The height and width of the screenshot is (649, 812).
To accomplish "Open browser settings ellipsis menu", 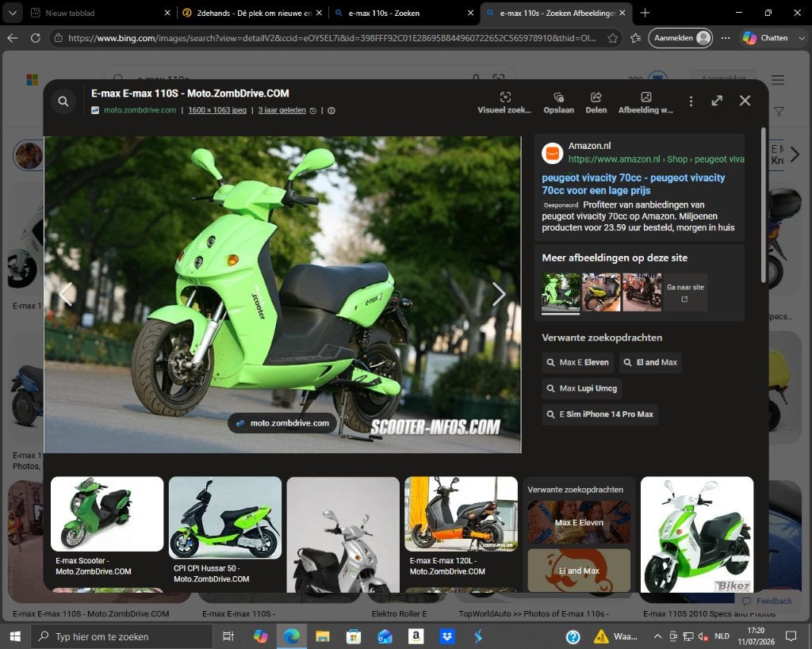I will 726,38.
